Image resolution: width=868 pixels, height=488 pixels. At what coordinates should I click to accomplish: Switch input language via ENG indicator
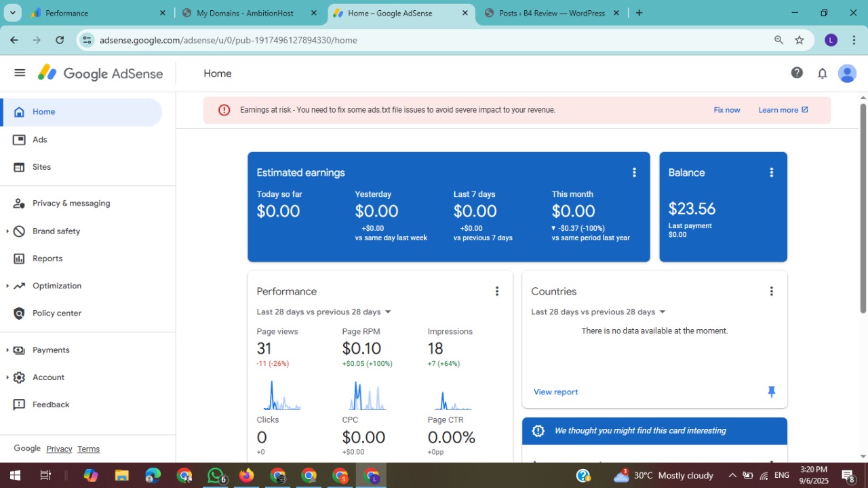[x=781, y=476]
